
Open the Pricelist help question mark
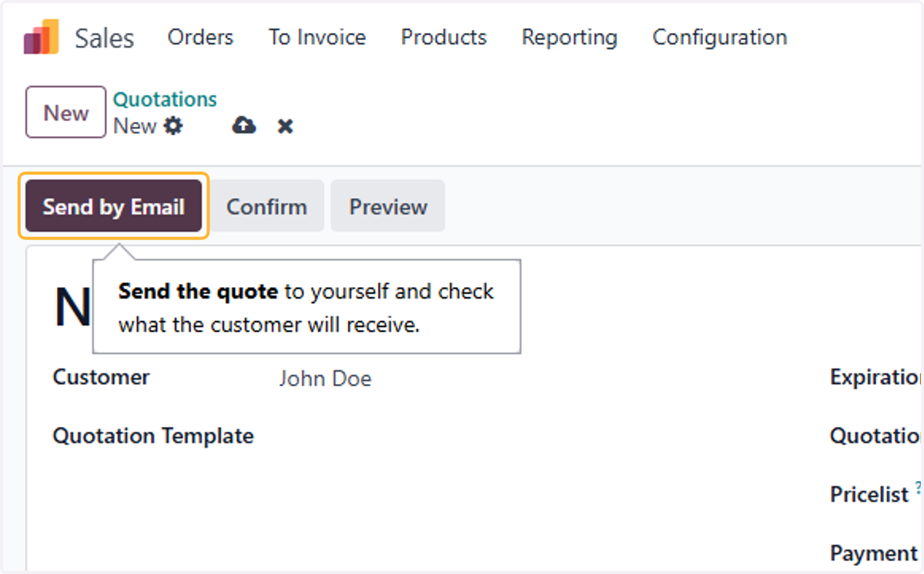tap(919, 487)
